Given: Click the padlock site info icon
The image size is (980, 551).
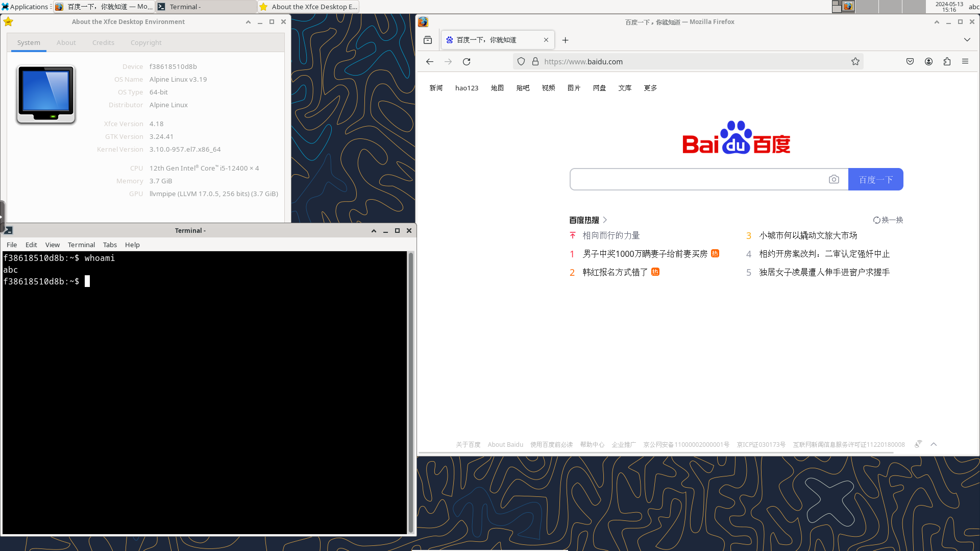Looking at the screenshot, I should pyautogui.click(x=535, y=61).
